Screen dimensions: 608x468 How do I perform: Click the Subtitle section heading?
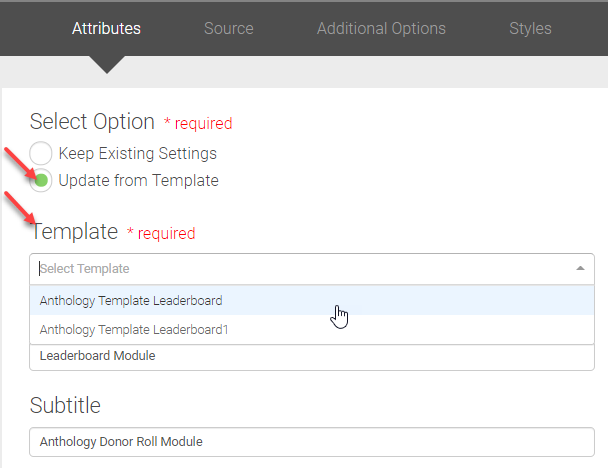coord(65,405)
